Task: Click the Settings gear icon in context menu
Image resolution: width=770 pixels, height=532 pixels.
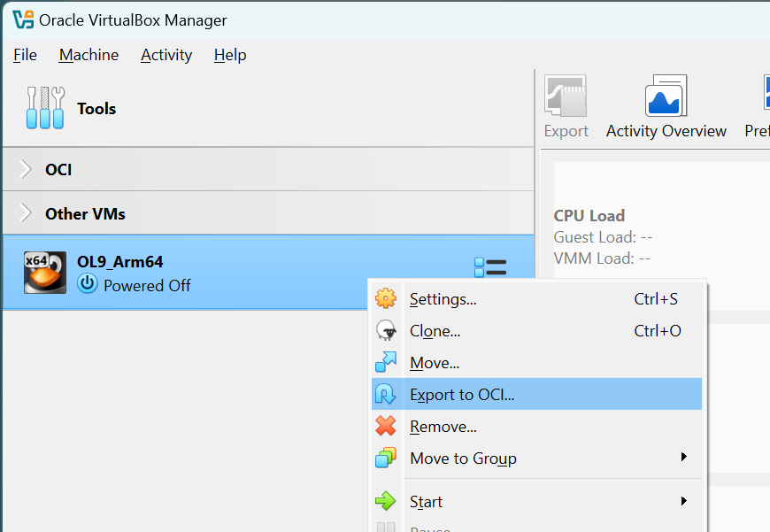Action: pyautogui.click(x=386, y=299)
